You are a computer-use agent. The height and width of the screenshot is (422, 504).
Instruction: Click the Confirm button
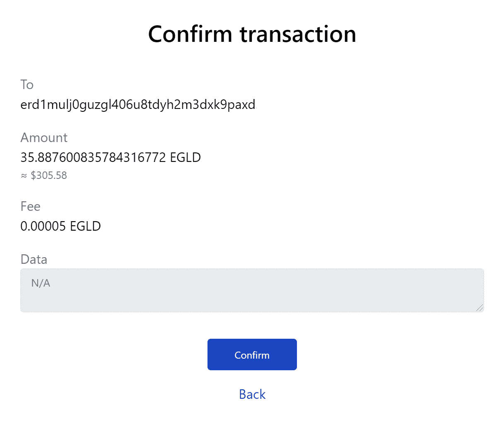(x=252, y=354)
